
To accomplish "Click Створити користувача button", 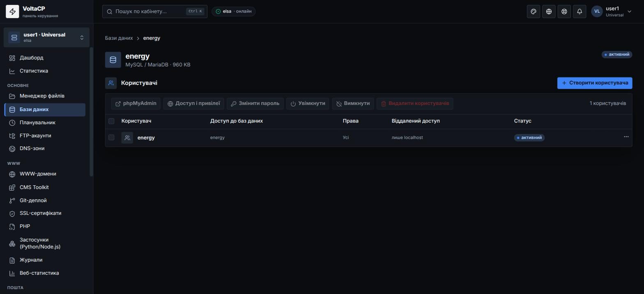I will point(595,83).
